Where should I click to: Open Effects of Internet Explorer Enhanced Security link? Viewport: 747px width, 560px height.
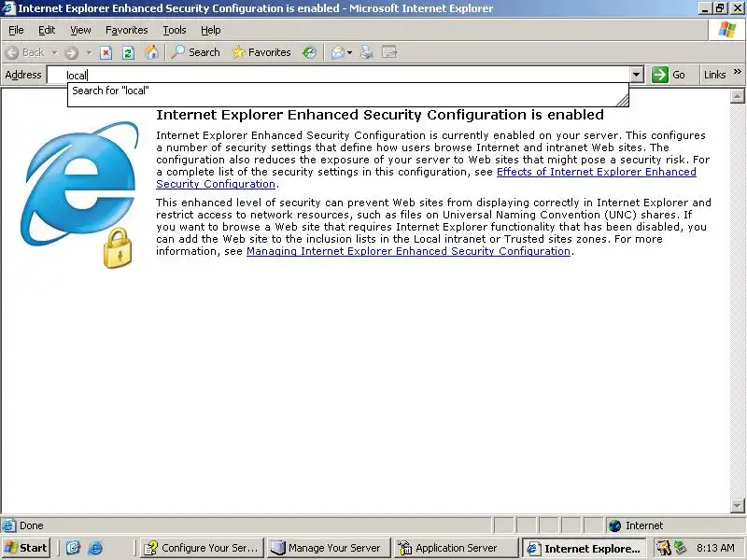(x=426, y=177)
